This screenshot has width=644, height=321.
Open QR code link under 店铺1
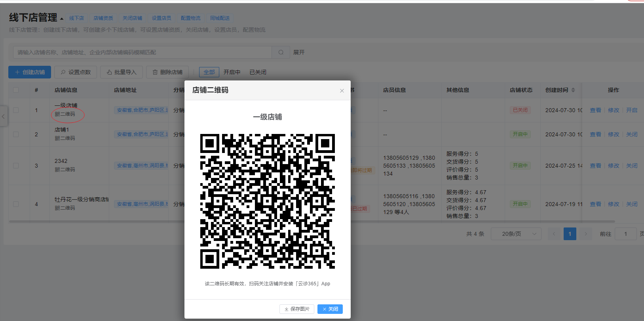(x=65, y=138)
